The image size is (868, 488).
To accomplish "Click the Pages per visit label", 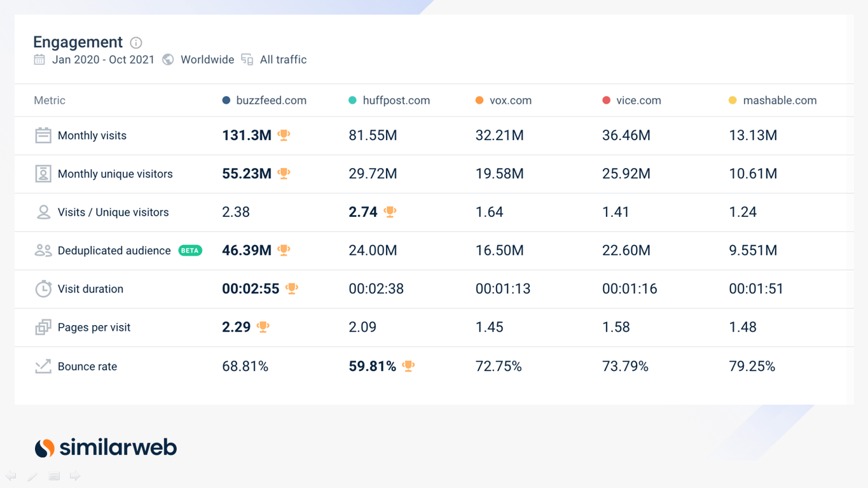I will coord(94,328).
